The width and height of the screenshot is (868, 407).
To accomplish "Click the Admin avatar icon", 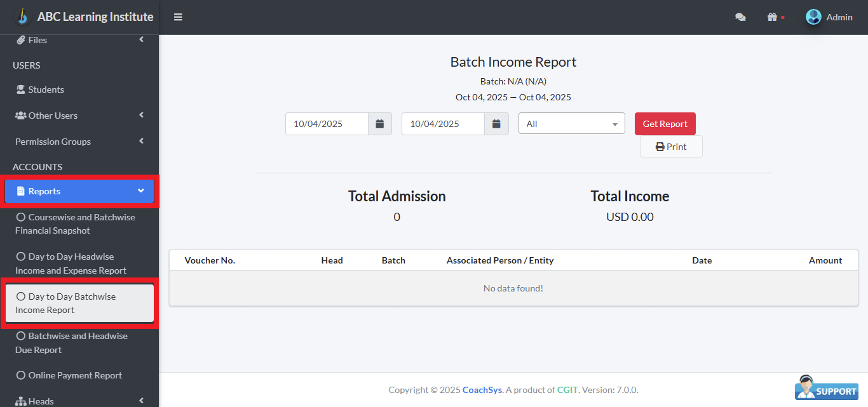I will [813, 17].
